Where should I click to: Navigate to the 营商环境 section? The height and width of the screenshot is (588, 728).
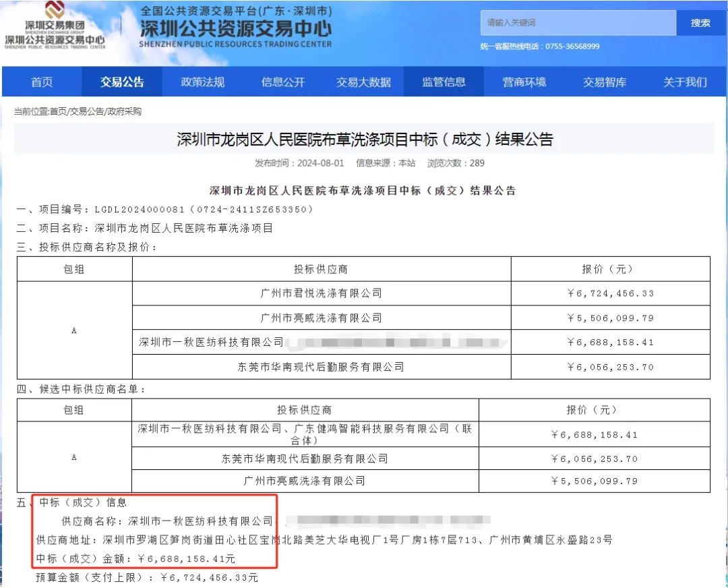click(x=524, y=82)
